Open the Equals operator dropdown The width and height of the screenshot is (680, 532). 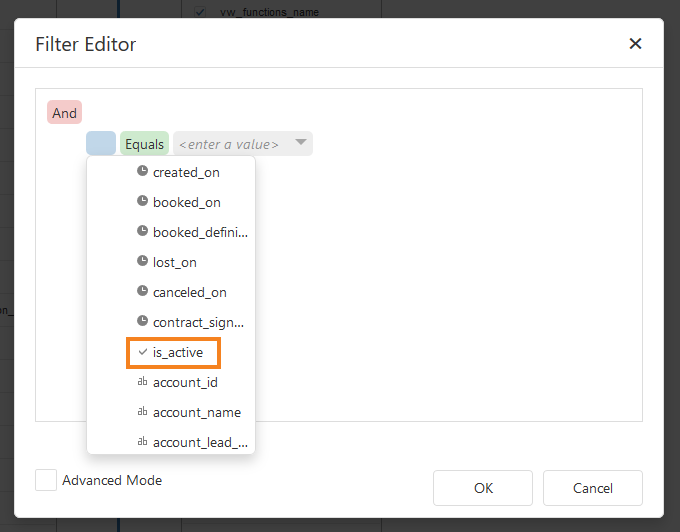click(144, 144)
